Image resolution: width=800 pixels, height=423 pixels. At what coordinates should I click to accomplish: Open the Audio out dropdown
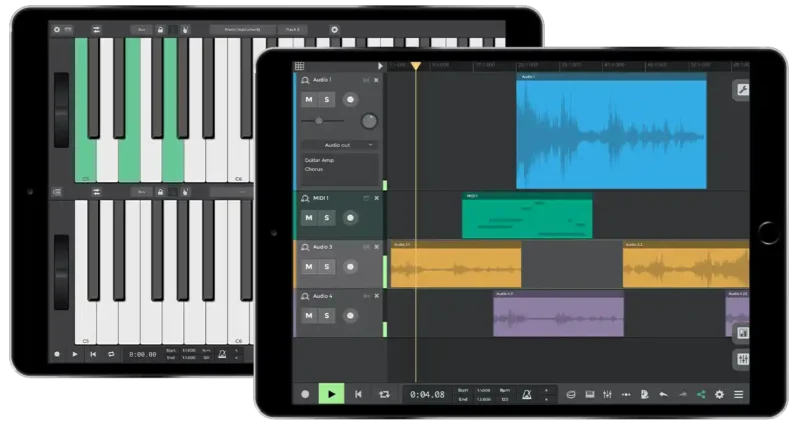click(340, 145)
